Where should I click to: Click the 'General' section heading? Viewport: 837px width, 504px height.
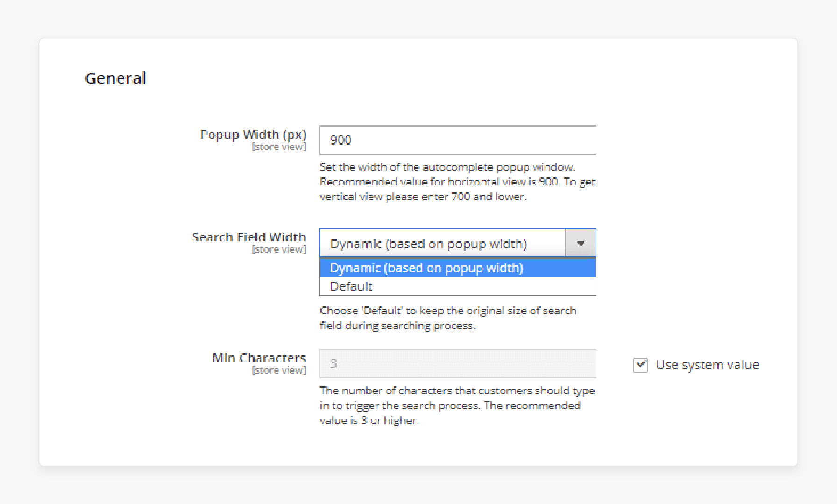(115, 78)
